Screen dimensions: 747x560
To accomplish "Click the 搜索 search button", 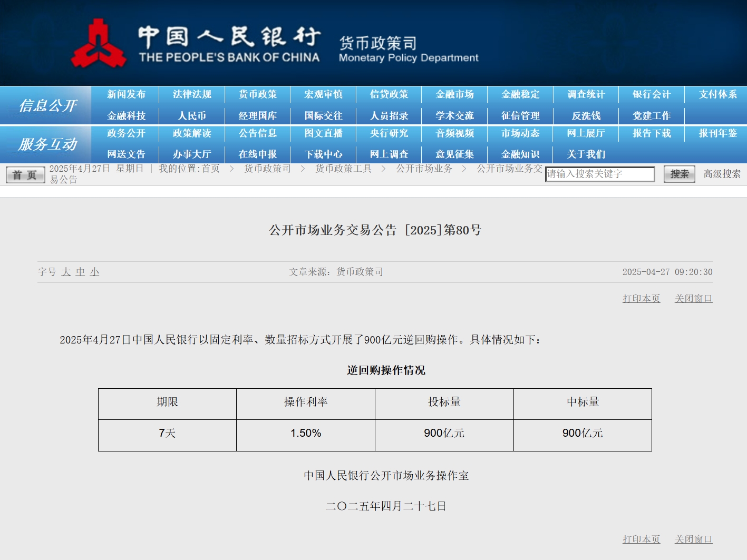I will click(680, 174).
